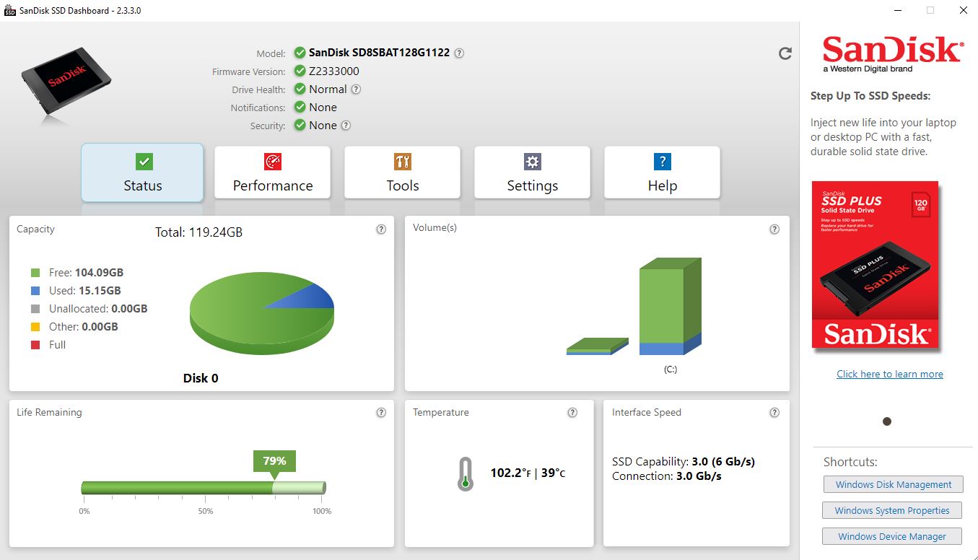Image resolution: width=978 pixels, height=560 pixels.
Task: Open help for the Capacity panel
Action: (381, 229)
